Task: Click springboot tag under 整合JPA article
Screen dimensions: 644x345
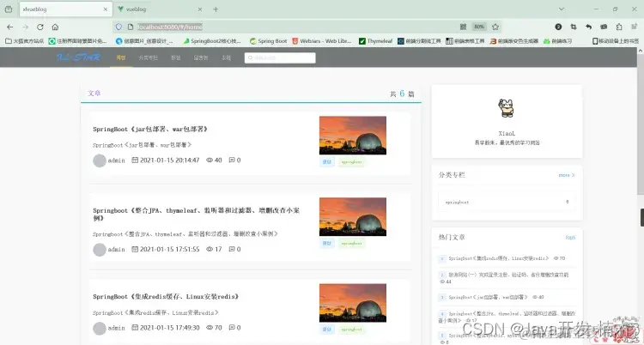Action: [352, 243]
